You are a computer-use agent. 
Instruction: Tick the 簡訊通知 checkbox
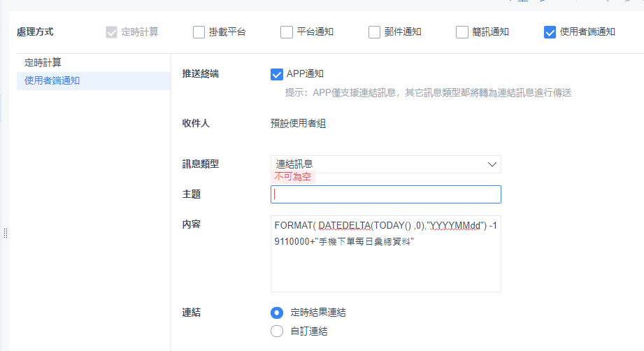[x=462, y=31]
